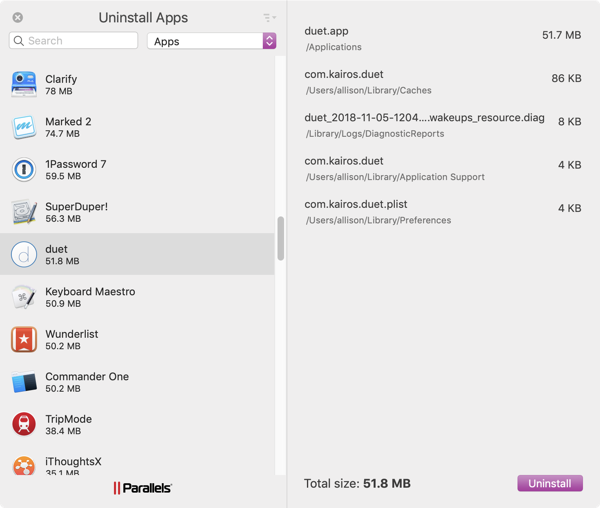Click the duet app icon
The image size is (600, 508).
pyautogui.click(x=24, y=254)
